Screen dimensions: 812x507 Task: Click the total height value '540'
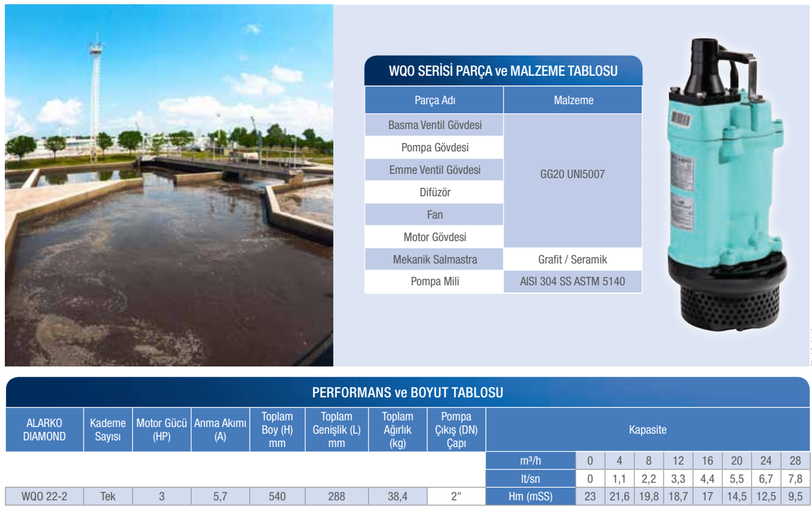pos(278,496)
